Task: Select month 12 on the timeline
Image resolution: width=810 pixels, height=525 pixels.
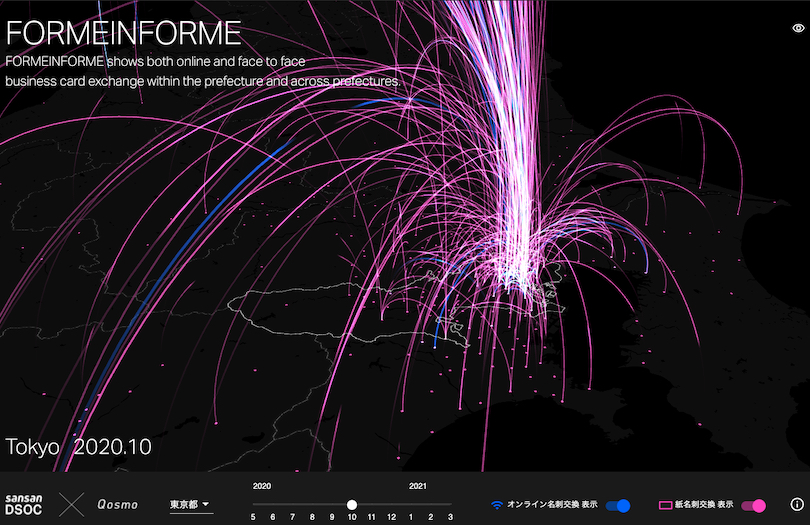Action: click(392, 517)
